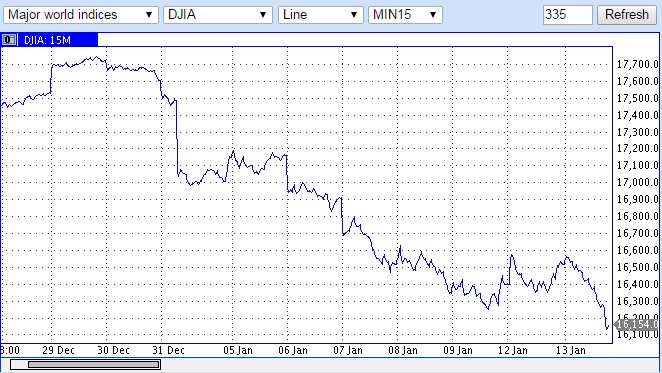Click the 13 Jan date label
Screen dimensions: 662x373
click(x=571, y=351)
